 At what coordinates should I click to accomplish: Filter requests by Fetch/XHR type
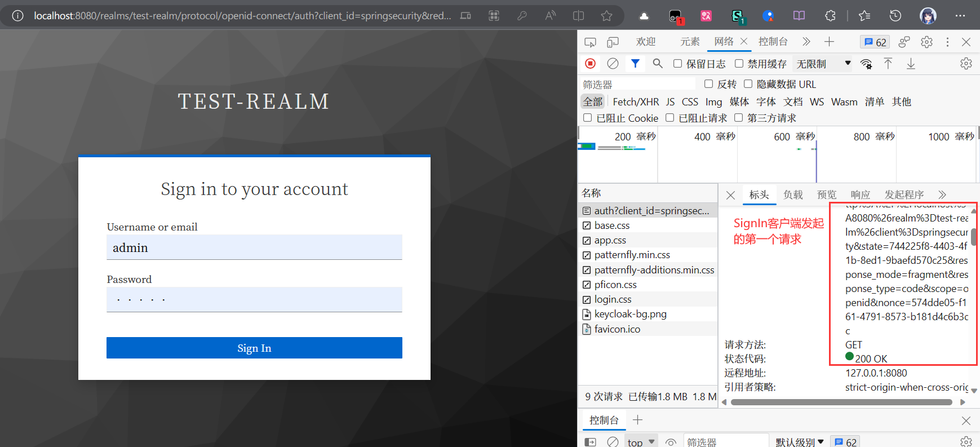pos(636,102)
